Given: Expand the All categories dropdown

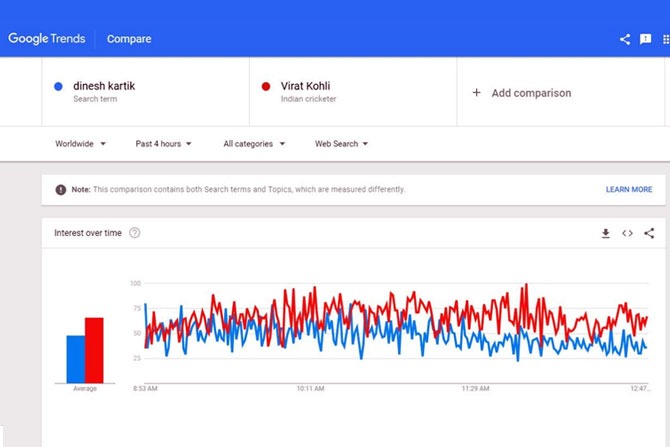Looking at the screenshot, I should pyautogui.click(x=254, y=144).
